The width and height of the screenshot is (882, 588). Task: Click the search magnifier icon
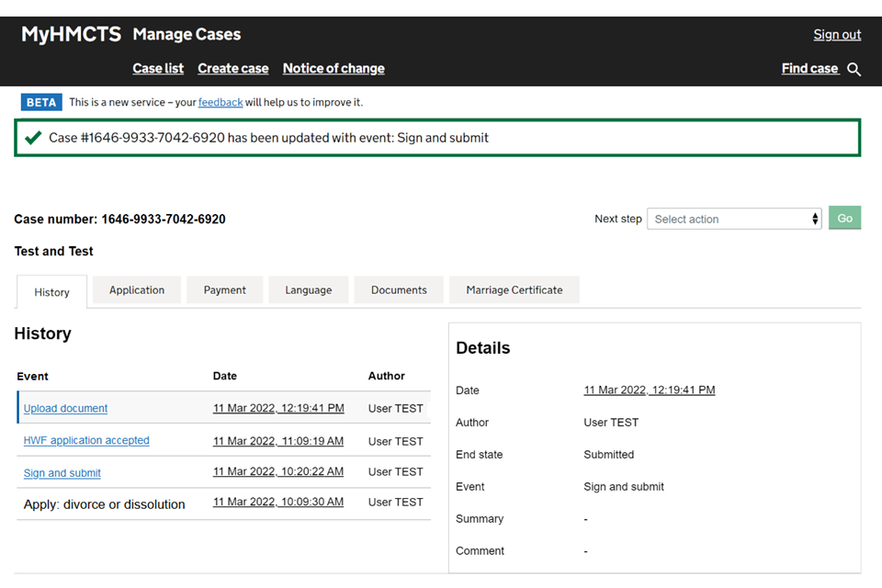pyautogui.click(x=854, y=70)
